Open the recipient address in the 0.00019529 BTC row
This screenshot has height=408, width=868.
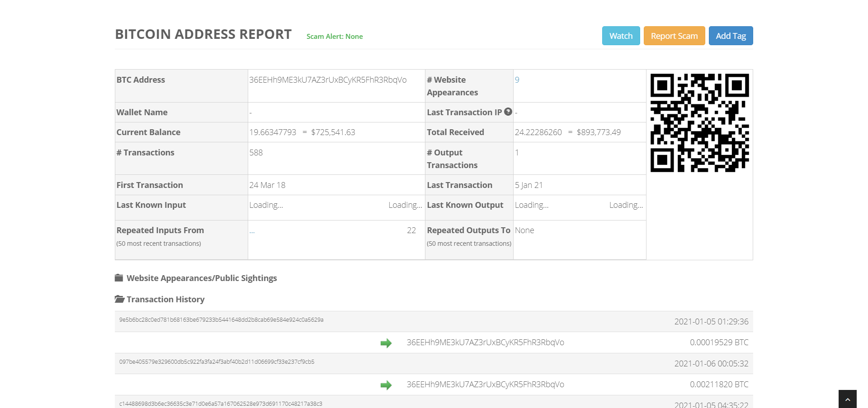click(485, 342)
